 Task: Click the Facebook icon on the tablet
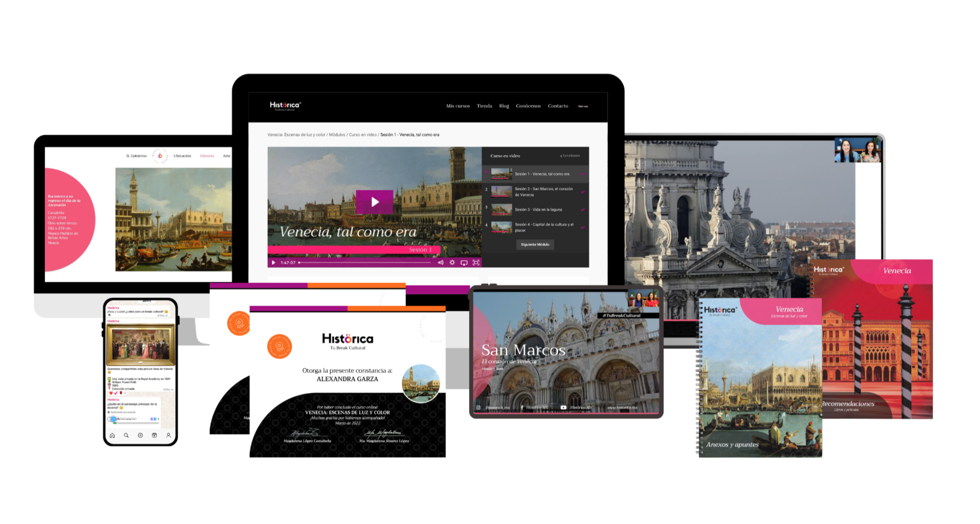pos(522,408)
